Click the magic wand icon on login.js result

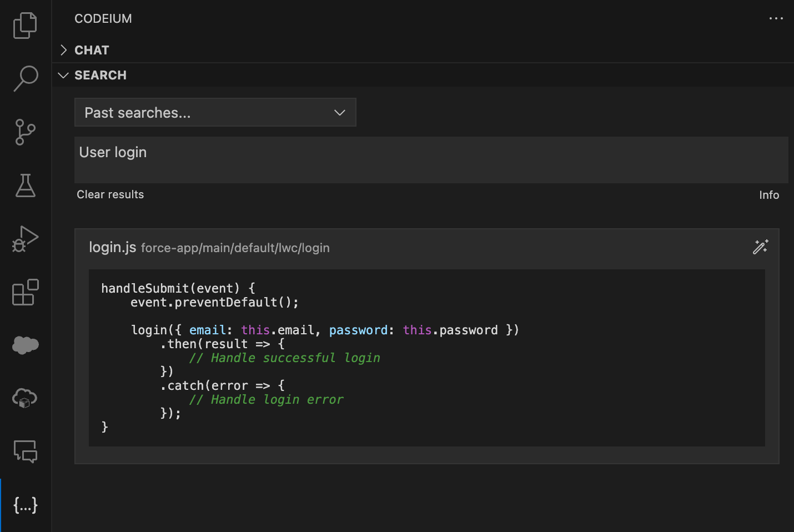coord(761,247)
